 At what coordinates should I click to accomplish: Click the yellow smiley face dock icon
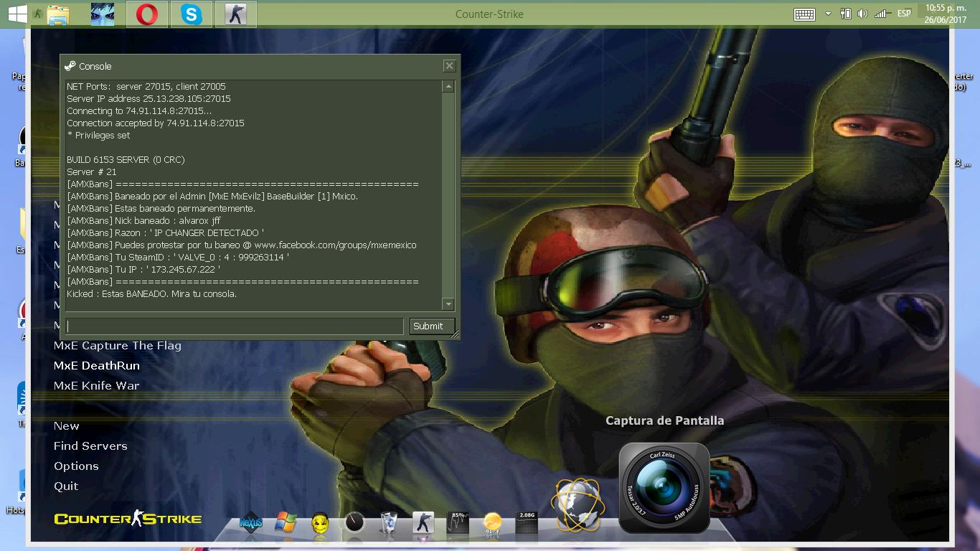point(320,523)
